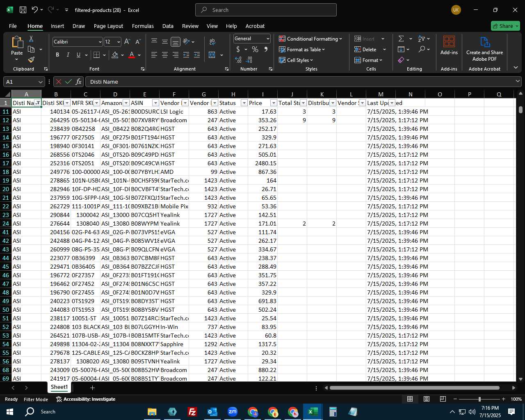The image size is (525, 420).
Task: Toggle Align Left for cell text
Action: pyautogui.click(x=154, y=55)
